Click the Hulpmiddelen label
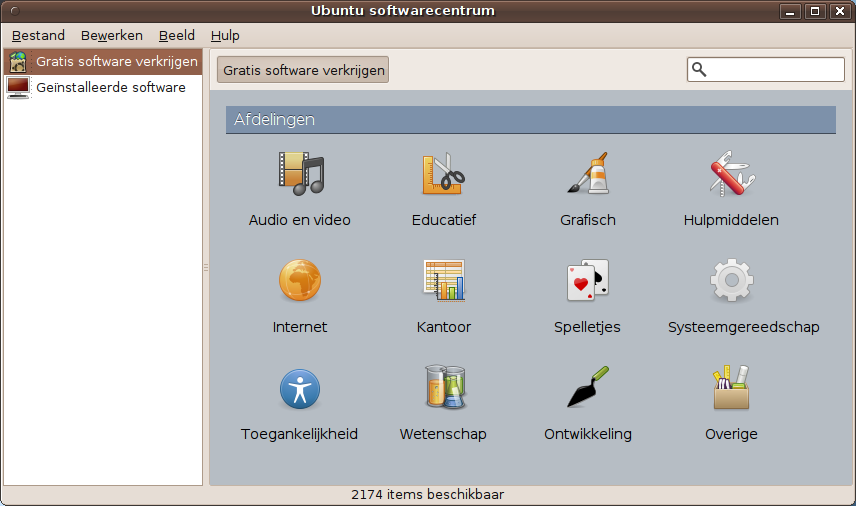This screenshot has width=856, height=506. [731, 220]
